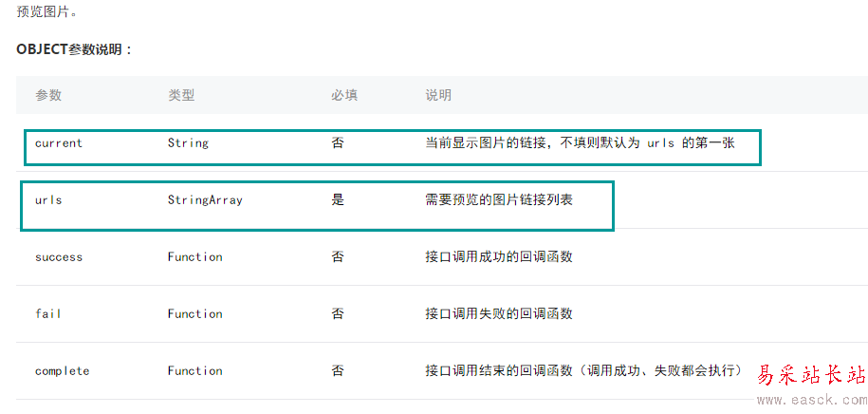Click the "类型" column header

[181, 95]
